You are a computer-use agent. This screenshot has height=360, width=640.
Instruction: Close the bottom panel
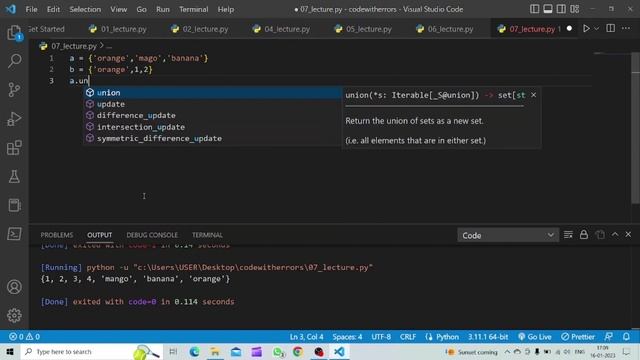pos(628,235)
